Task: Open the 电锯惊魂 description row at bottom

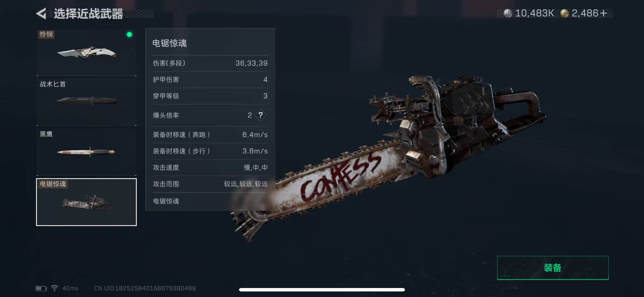Action: tap(210, 201)
